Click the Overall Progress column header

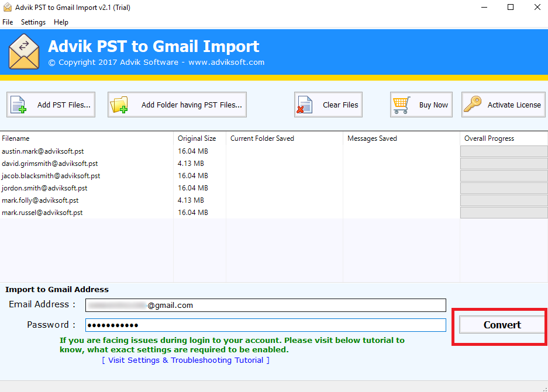[x=504, y=138]
